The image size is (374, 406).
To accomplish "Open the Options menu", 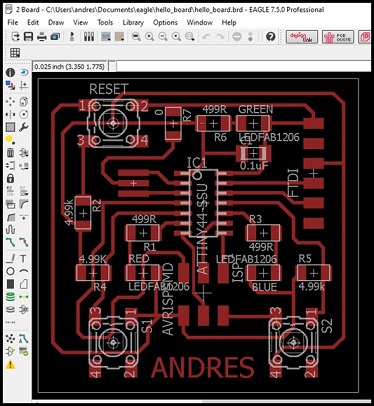I will pyautogui.click(x=165, y=23).
